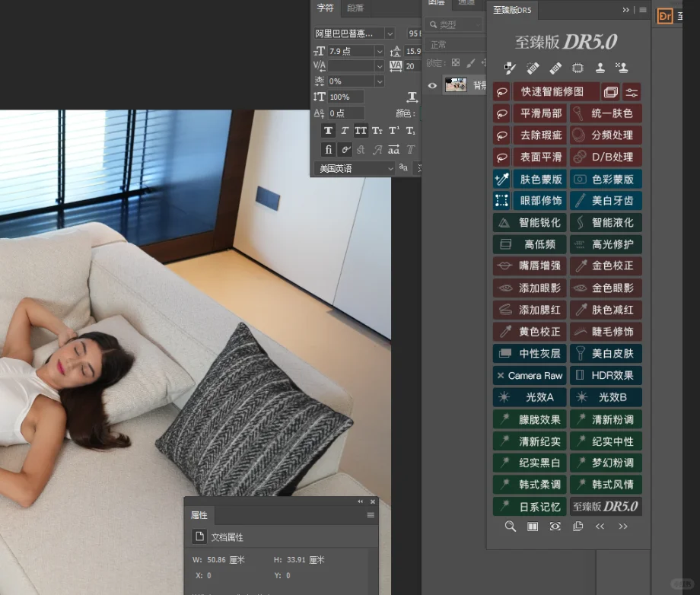
Task: Click the magnifier icon at DR5 panel bottom
Action: pos(511,527)
